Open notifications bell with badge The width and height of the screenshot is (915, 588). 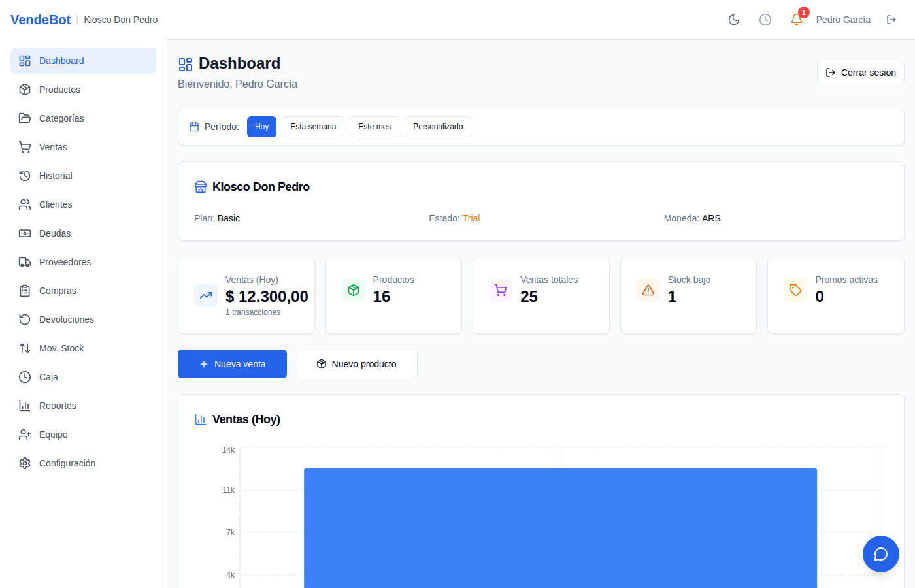[x=797, y=20]
